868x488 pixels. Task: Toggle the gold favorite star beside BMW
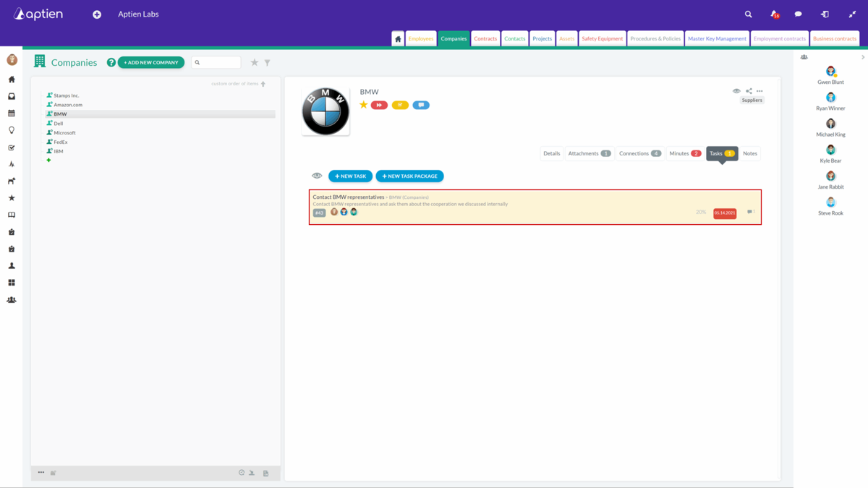[x=364, y=105]
